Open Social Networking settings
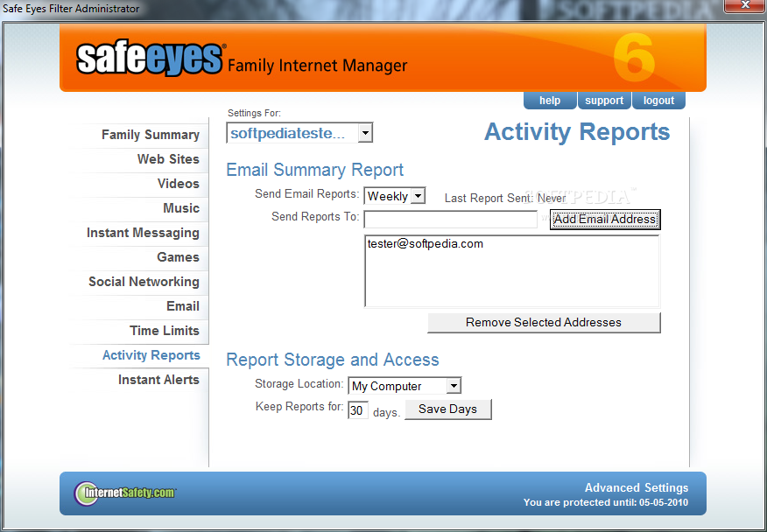This screenshot has height=532, width=767. tap(144, 282)
